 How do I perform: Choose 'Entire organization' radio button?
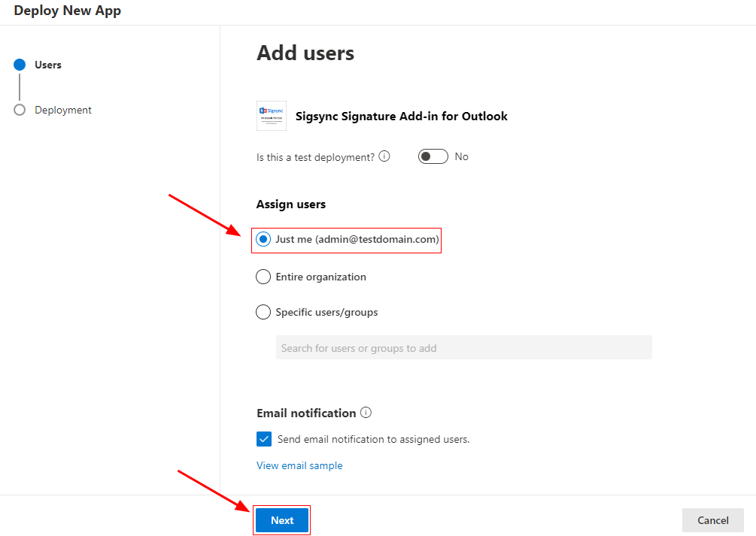tap(263, 277)
